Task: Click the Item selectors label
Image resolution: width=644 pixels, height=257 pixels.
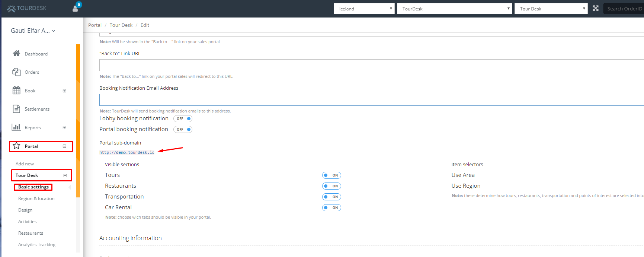Action: (467, 164)
